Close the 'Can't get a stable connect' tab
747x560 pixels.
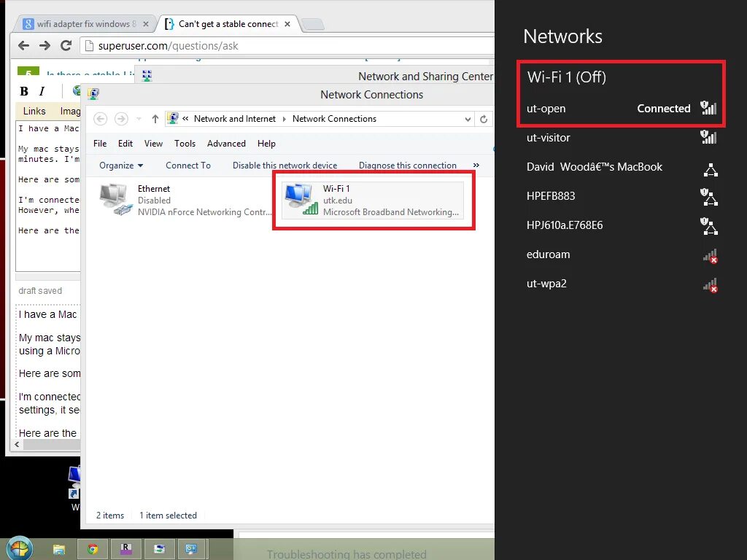coord(287,24)
